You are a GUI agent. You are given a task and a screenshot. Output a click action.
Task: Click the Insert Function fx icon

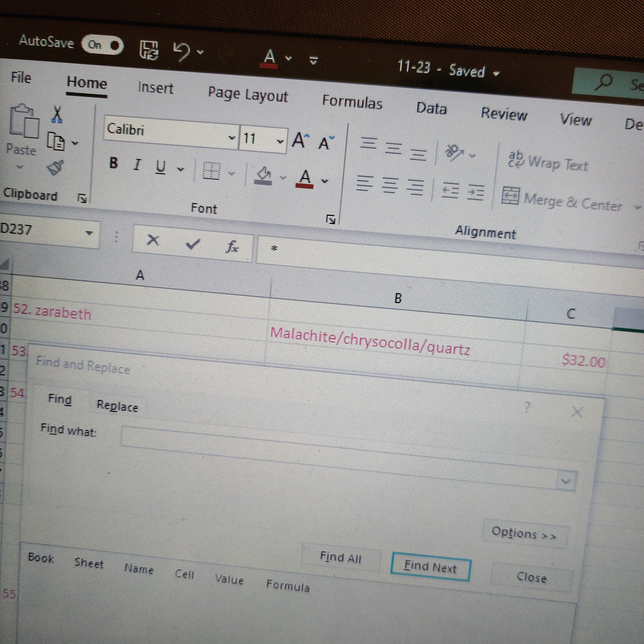point(232,247)
